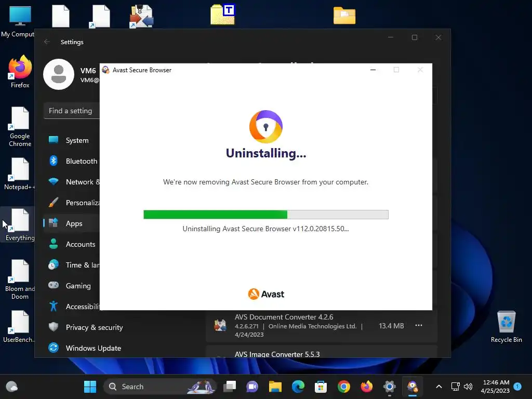Open the AVS converter shortcut on desktop

point(141,16)
